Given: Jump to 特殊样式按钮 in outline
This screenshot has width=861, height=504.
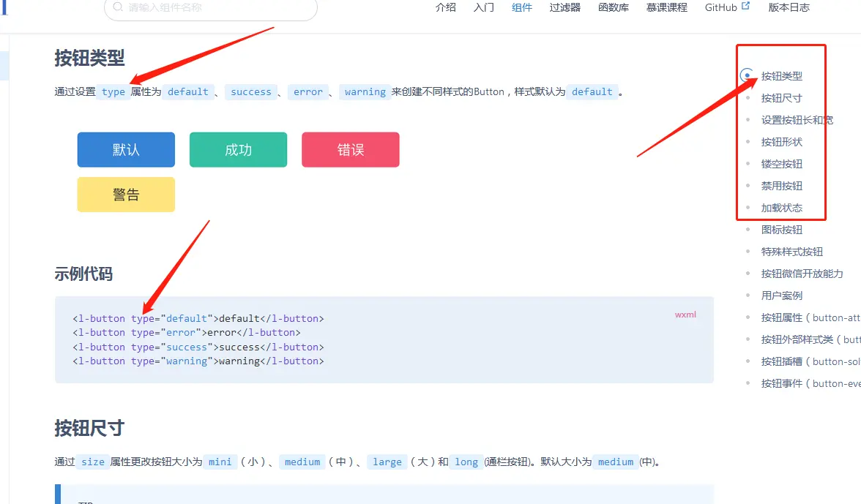Looking at the screenshot, I should pos(792,252).
